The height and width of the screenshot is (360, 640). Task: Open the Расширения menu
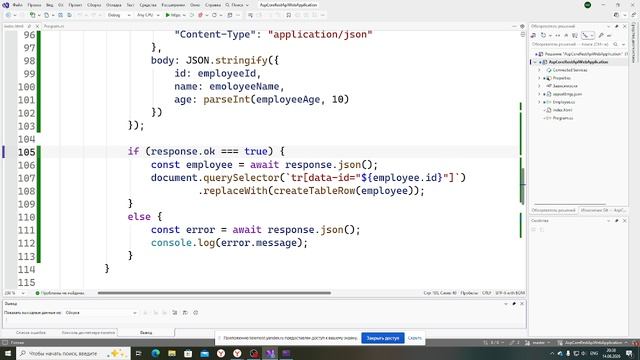click(x=173, y=5)
